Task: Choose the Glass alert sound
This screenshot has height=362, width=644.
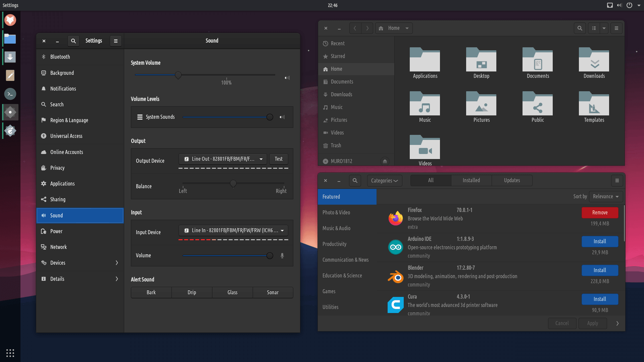Action: 232,293
